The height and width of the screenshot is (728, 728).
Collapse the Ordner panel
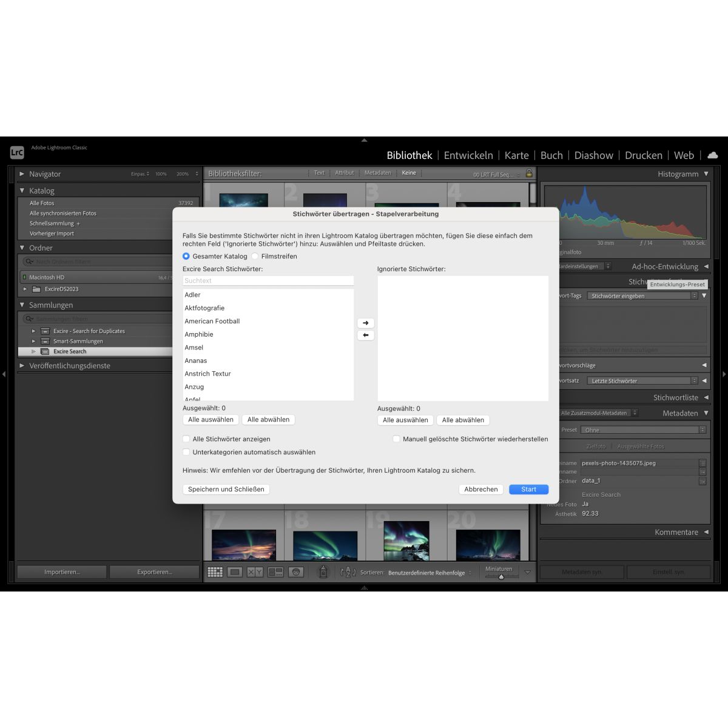coord(22,248)
